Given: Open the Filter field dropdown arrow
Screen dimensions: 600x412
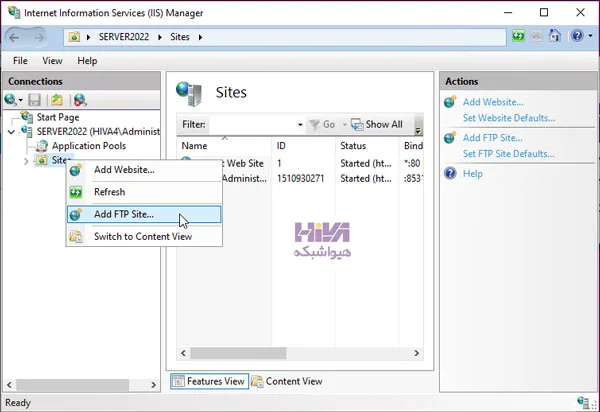Looking at the screenshot, I should (300, 125).
